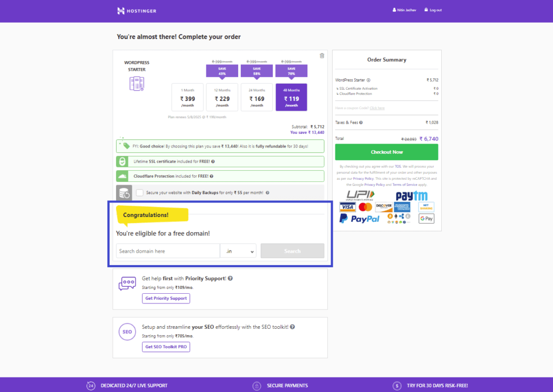Focus the Search domain here field
This screenshot has width=553, height=392.
[x=168, y=251]
